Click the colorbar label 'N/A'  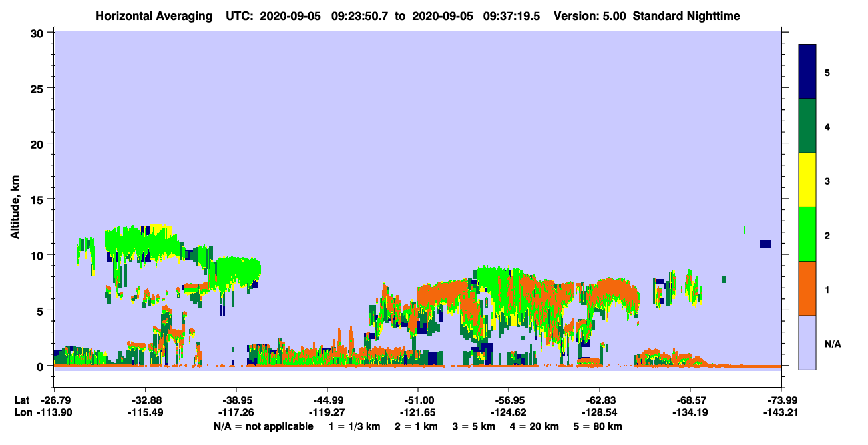click(832, 344)
